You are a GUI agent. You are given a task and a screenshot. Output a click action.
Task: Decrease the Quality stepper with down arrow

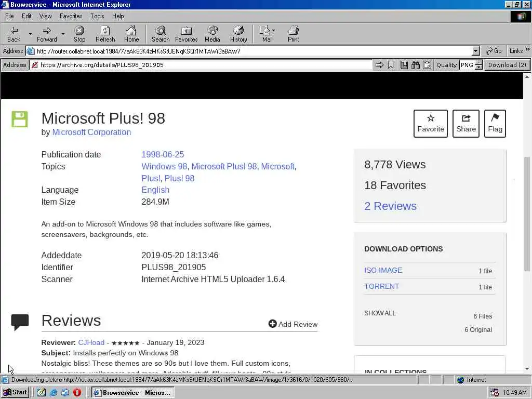478,67
